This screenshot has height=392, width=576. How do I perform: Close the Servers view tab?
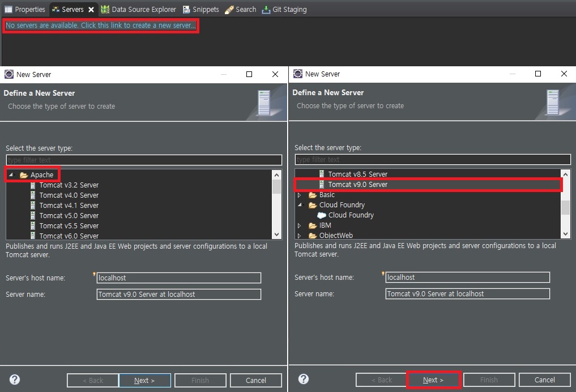[91, 10]
